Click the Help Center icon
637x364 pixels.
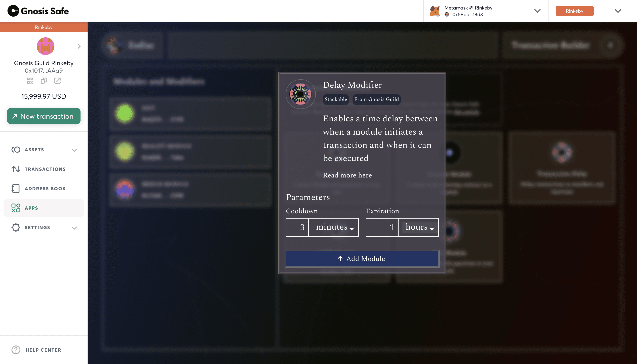tap(16, 350)
